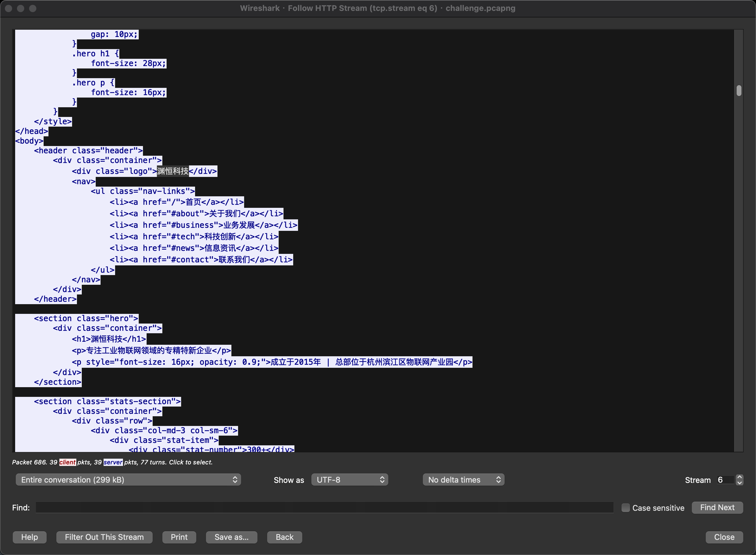Close the Follow HTTP Stream dialog
The image size is (756, 555).
click(724, 537)
